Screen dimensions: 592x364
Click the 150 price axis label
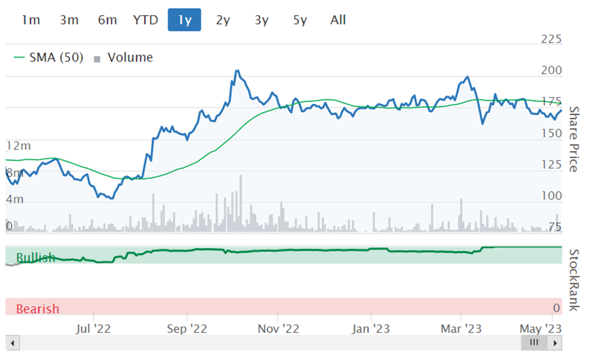[x=551, y=134]
